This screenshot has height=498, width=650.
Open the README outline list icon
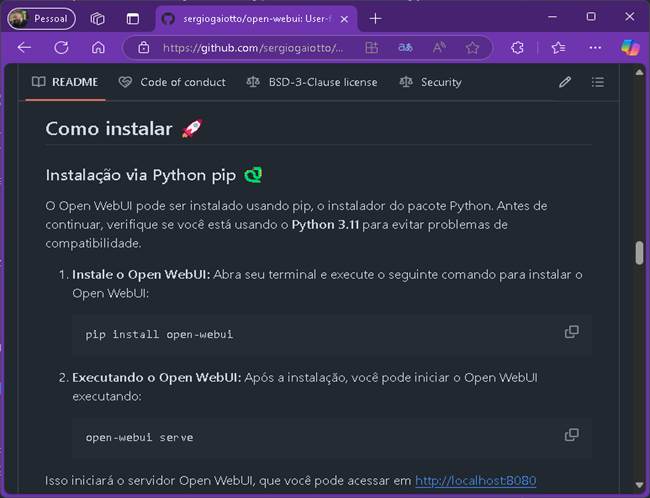tap(598, 82)
